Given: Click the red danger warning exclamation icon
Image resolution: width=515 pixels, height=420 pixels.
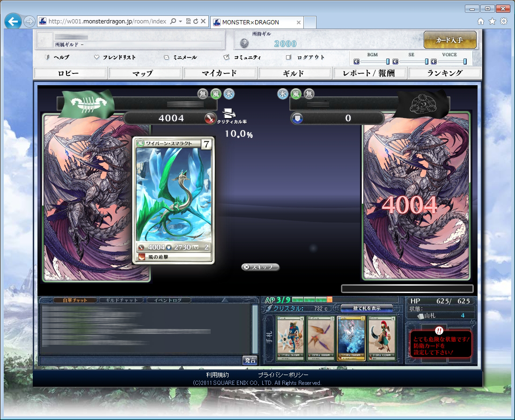Looking at the screenshot, I should click(x=439, y=331).
